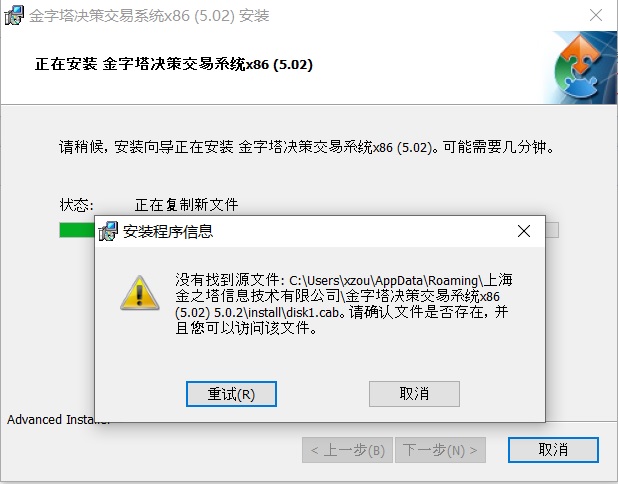Click the 取消 button in the installer footer
The image size is (618, 484).
coord(553,450)
